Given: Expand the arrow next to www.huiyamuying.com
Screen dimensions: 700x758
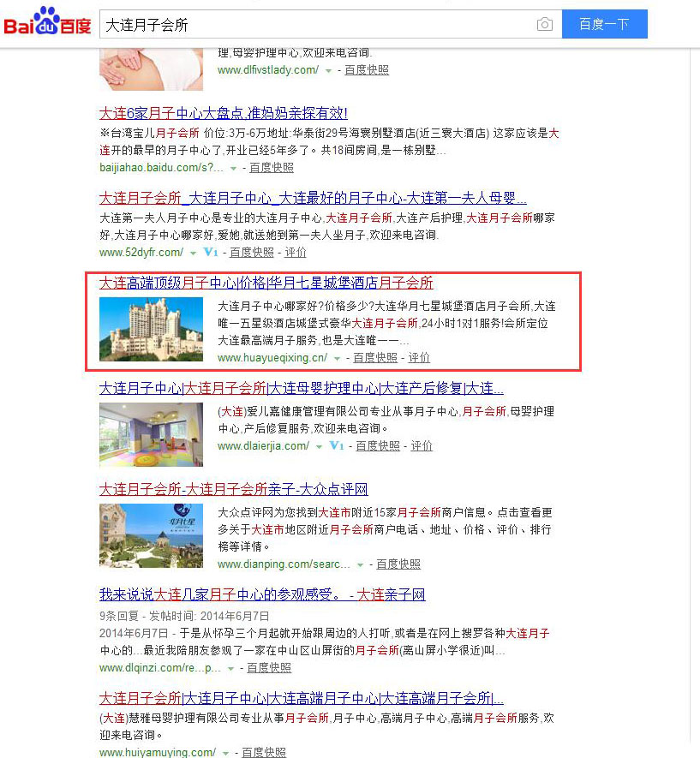Looking at the screenshot, I should tap(225, 753).
